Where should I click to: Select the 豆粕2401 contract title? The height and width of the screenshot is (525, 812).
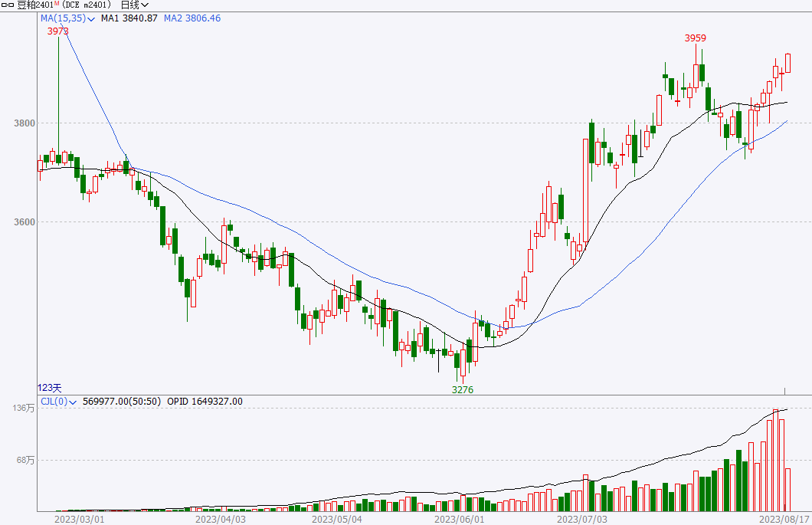35,5
